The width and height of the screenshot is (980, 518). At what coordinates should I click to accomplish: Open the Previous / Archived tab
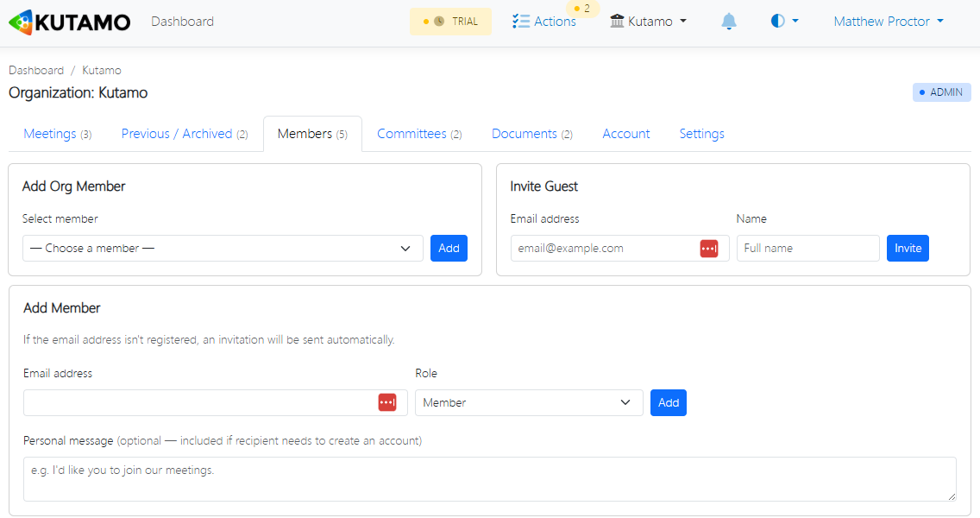pyautogui.click(x=185, y=134)
